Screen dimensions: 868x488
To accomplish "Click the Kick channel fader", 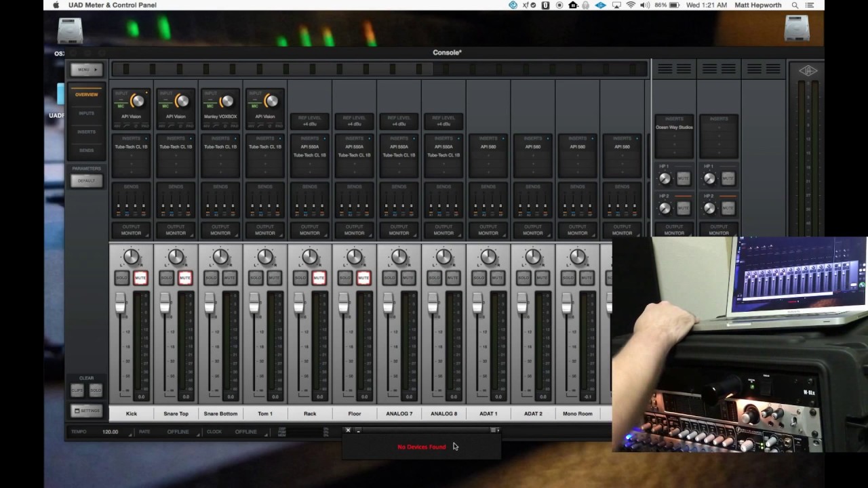I will coord(120,304).
